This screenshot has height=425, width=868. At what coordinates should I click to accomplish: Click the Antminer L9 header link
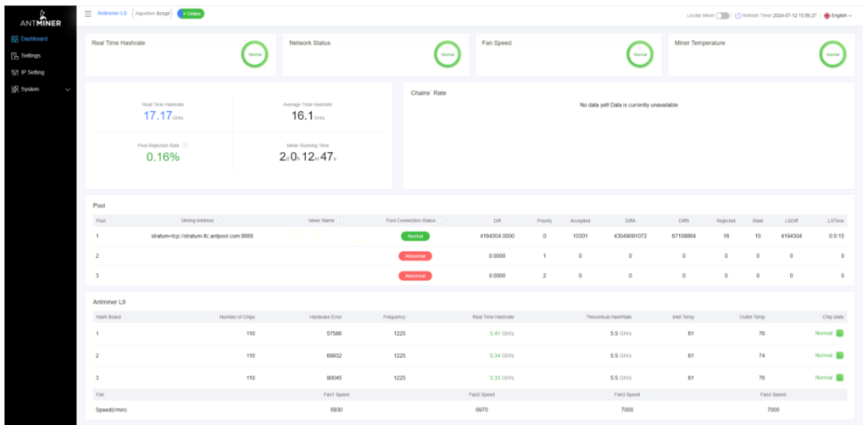point(113,14)
